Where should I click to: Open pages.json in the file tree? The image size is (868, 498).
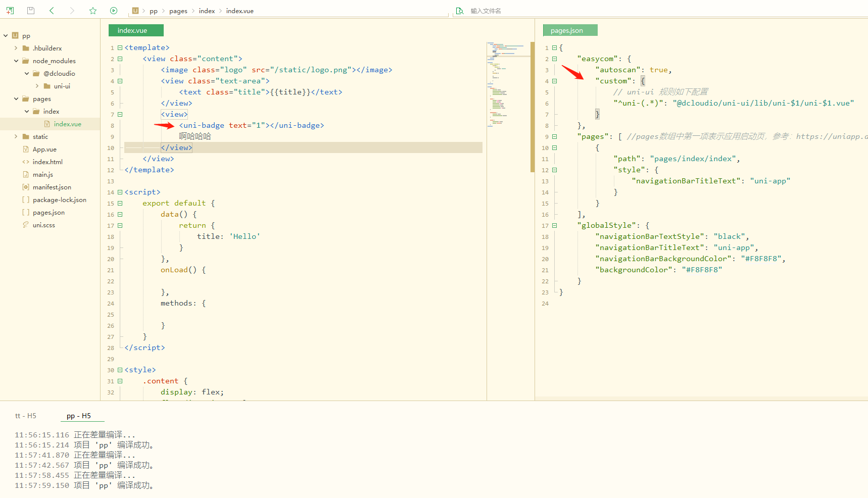point(49,213)
